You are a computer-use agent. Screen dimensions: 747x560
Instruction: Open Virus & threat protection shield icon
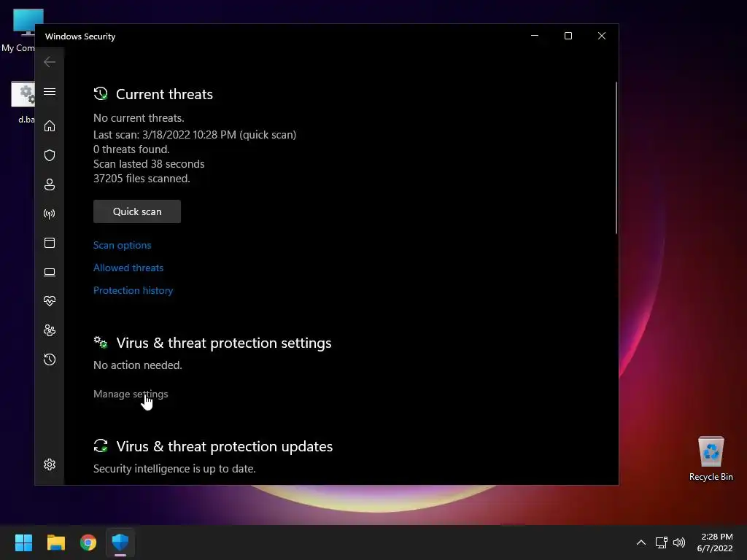pyautogui.click(x=50, y=155)
